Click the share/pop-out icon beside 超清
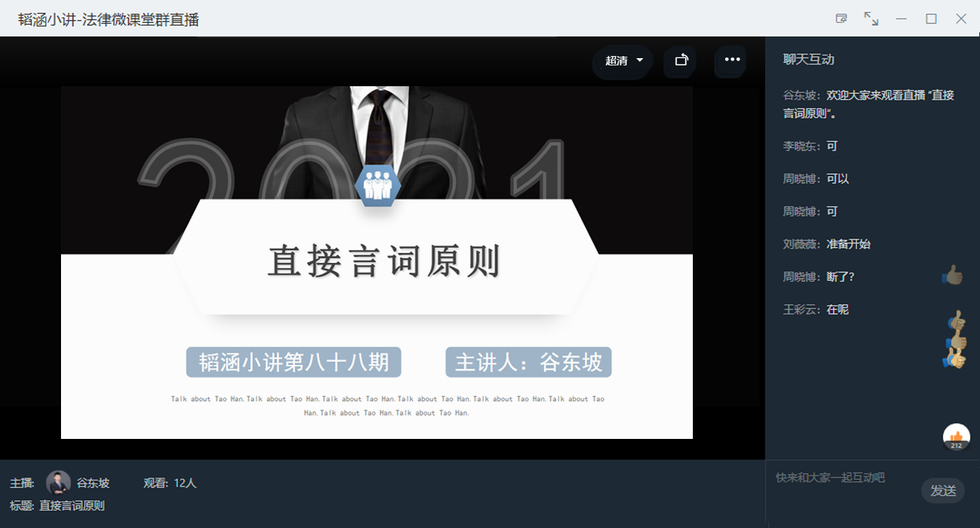The image size is (980, 528). (681, 60)
